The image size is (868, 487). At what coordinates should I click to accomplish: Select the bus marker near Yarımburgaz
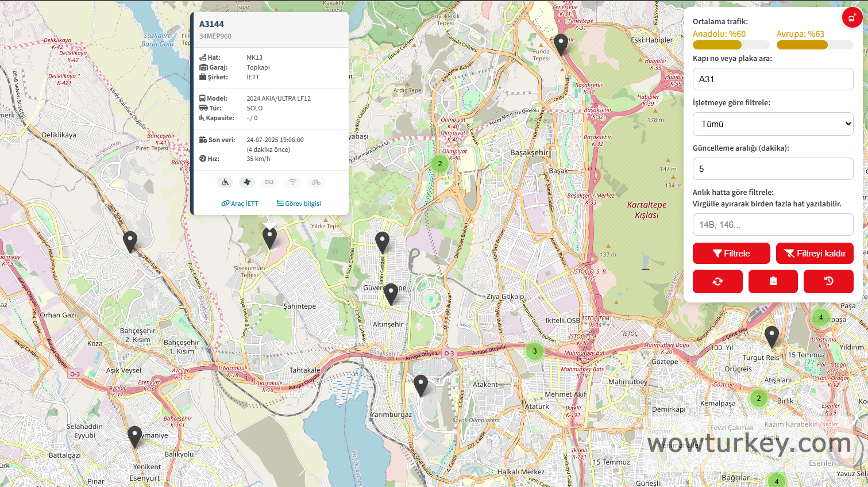(421, 385)
